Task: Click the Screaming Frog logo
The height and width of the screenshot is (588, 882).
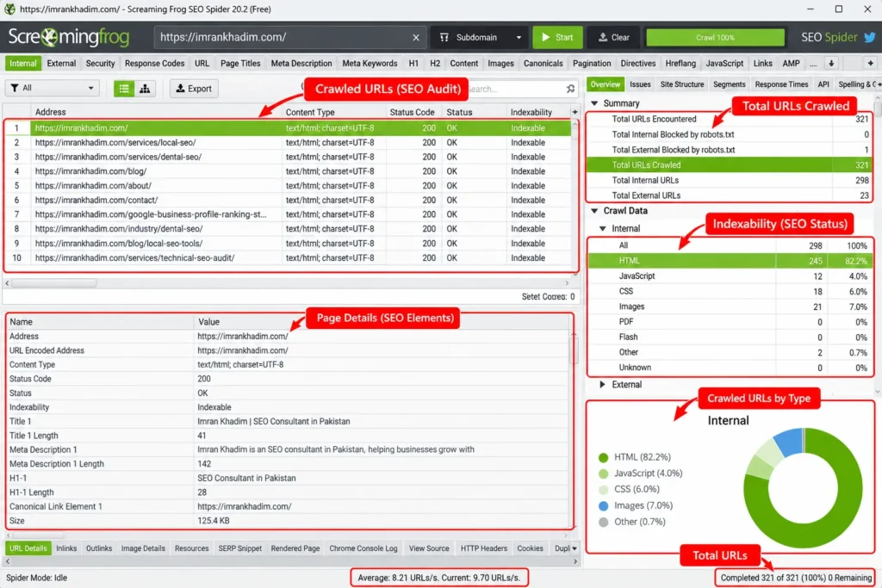Action: [69, 38]
